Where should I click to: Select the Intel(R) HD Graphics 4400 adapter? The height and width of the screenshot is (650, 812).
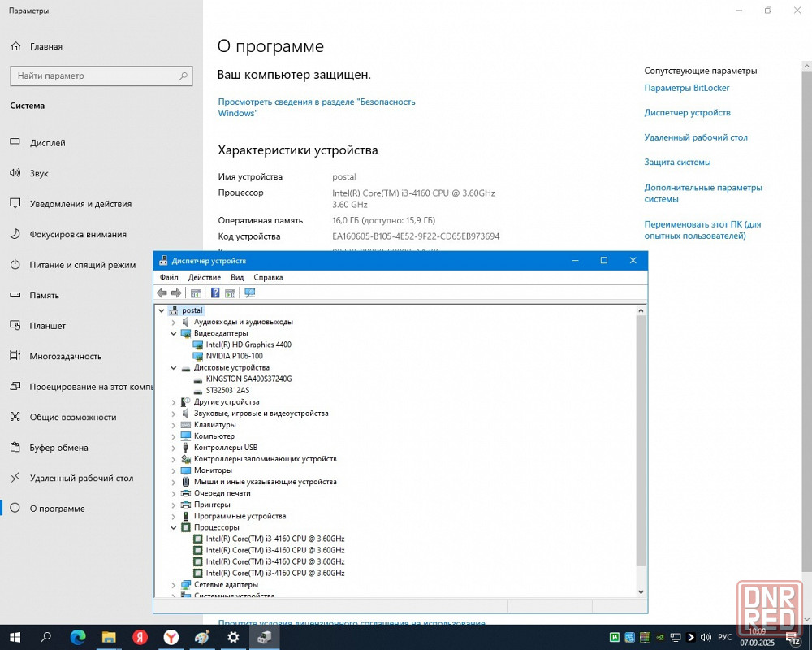(x=248, y=344)
